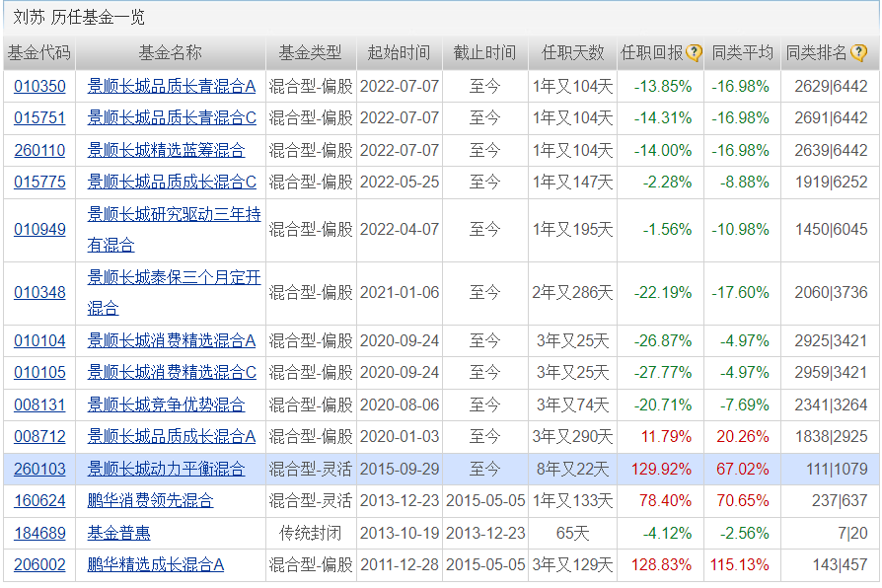Select the -27.77% return value
882x588 pixels.
tap(663, 372)
